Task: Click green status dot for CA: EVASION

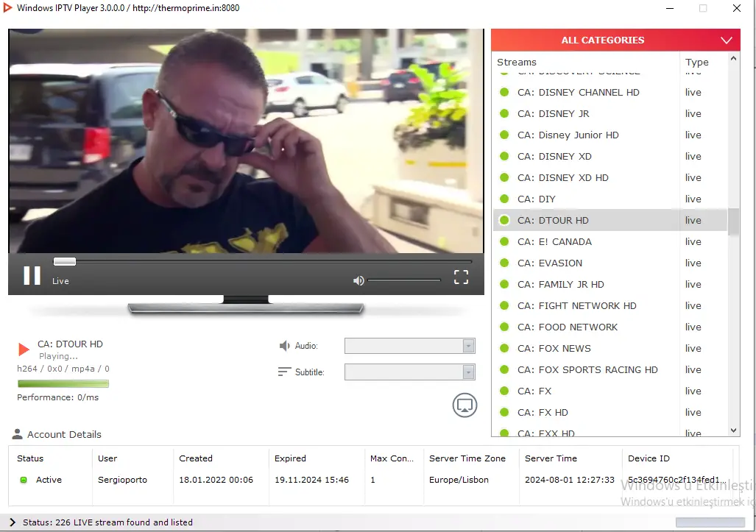Action: (504, 263)
